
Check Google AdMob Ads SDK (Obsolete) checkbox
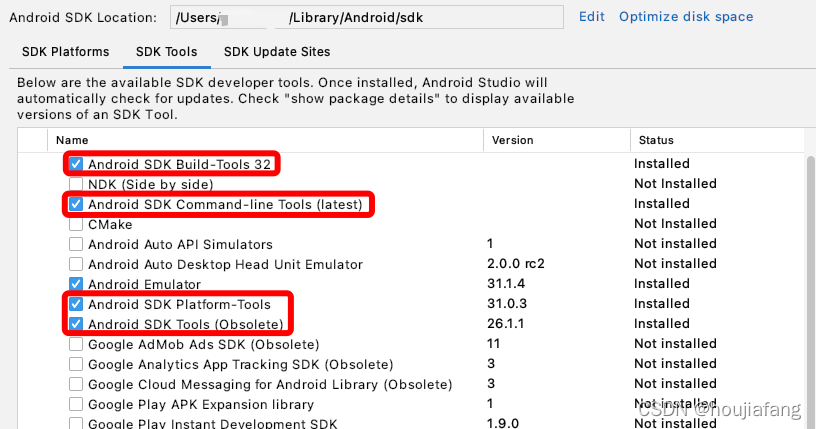(76, 344)
